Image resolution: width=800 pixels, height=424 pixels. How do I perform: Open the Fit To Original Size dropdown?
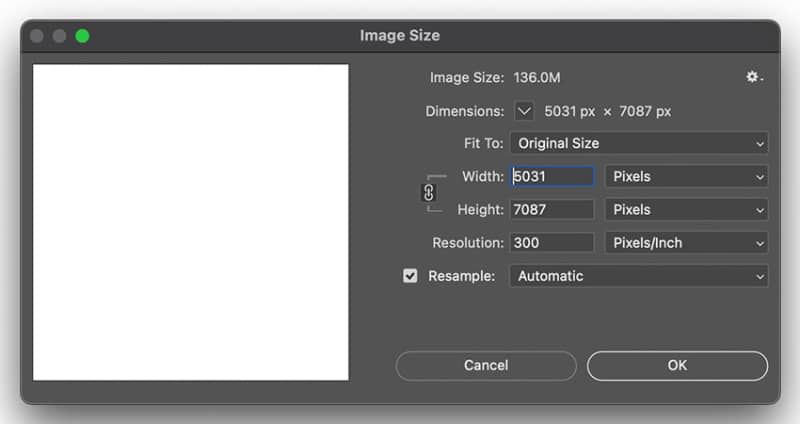click(639, 143)
